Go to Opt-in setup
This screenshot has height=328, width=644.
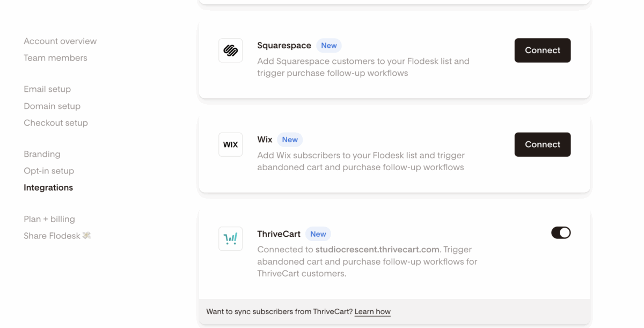pos(49,171)
